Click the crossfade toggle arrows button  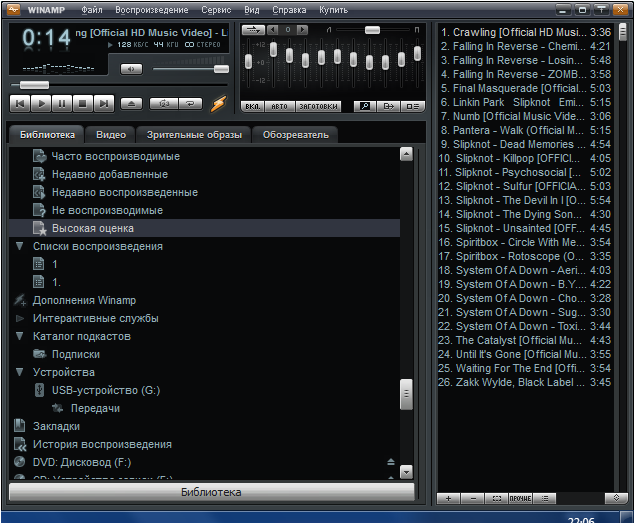coord(253,30)
